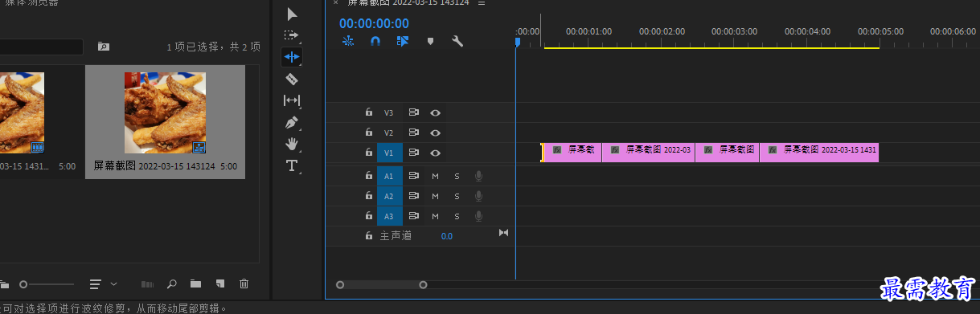
Task: Open timeline display settings wrench
Action: 457,41
